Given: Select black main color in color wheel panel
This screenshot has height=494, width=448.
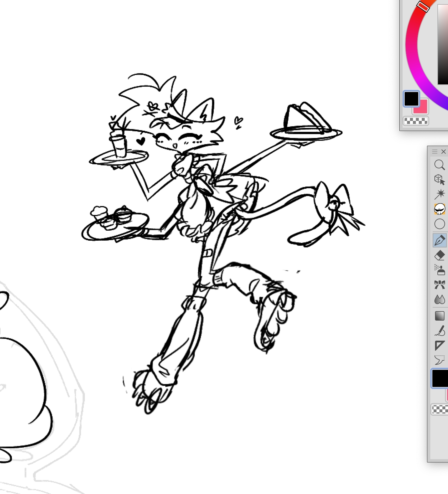Looking at the screenshot, I should click(x=411, y=99).
